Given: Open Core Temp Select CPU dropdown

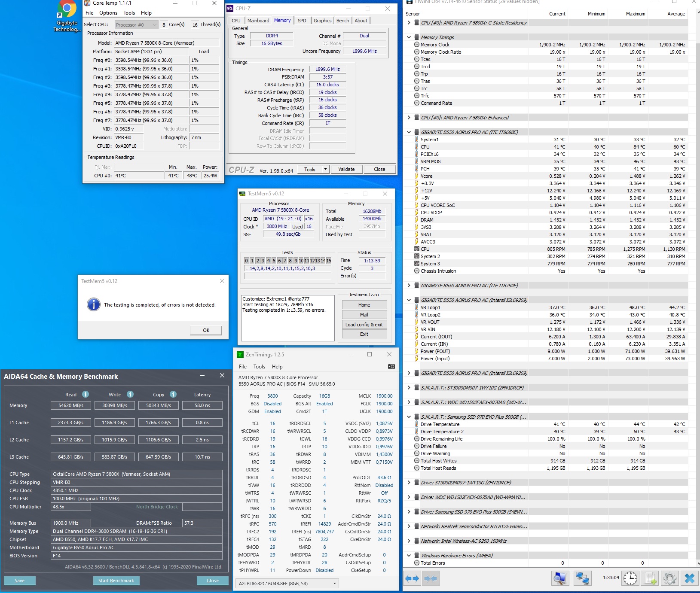Looking at the screenshot, I should 136,25.
